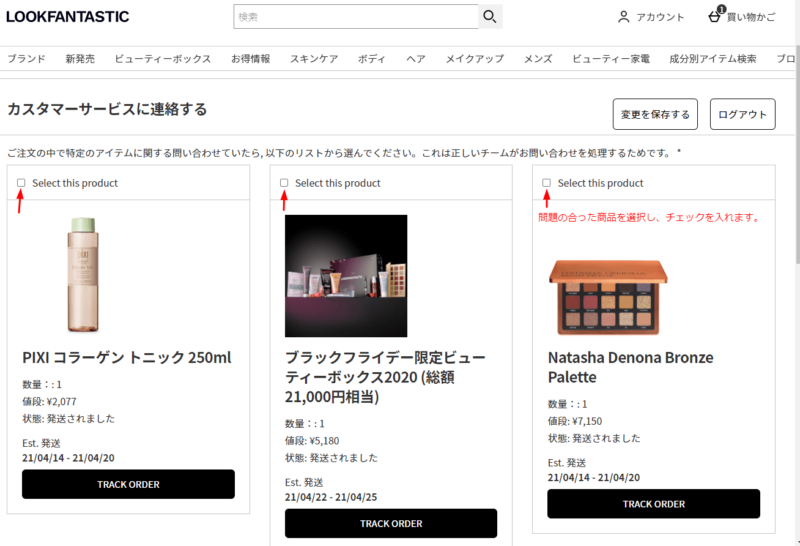
Task: Click the price ¥7,150
Action: (587, 421)
